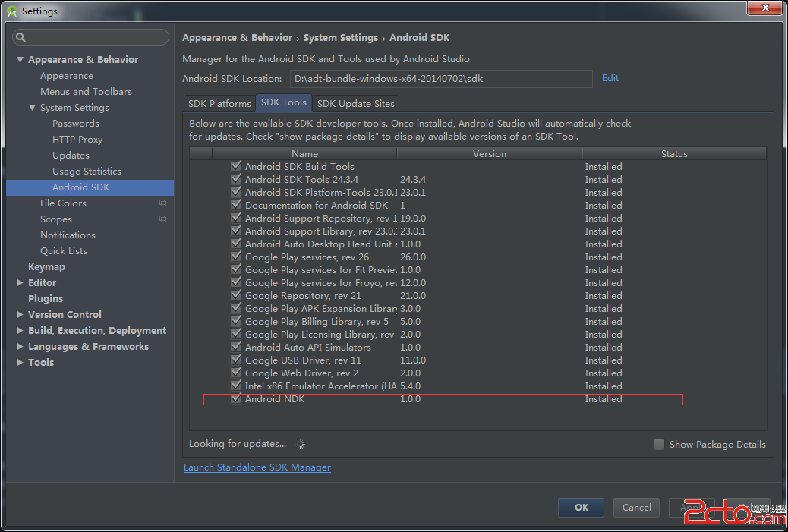Toggle the Android SDK Tools 24.3.4 checkbox
This screenshot has width=788, height=532.
(x=235, y=179)
